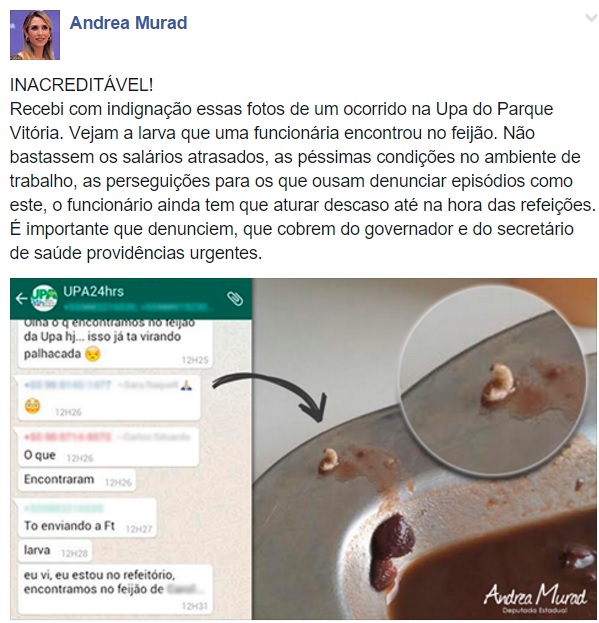Click the 'To enviando a Ft' message
Screen dimensions: 599x623
point(87,517)
